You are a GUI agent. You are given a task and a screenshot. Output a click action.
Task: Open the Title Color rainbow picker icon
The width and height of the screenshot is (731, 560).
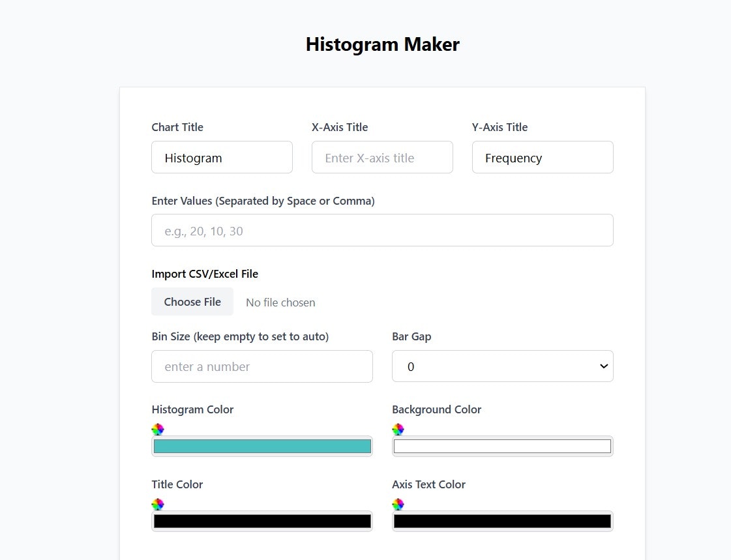[157, 504]
